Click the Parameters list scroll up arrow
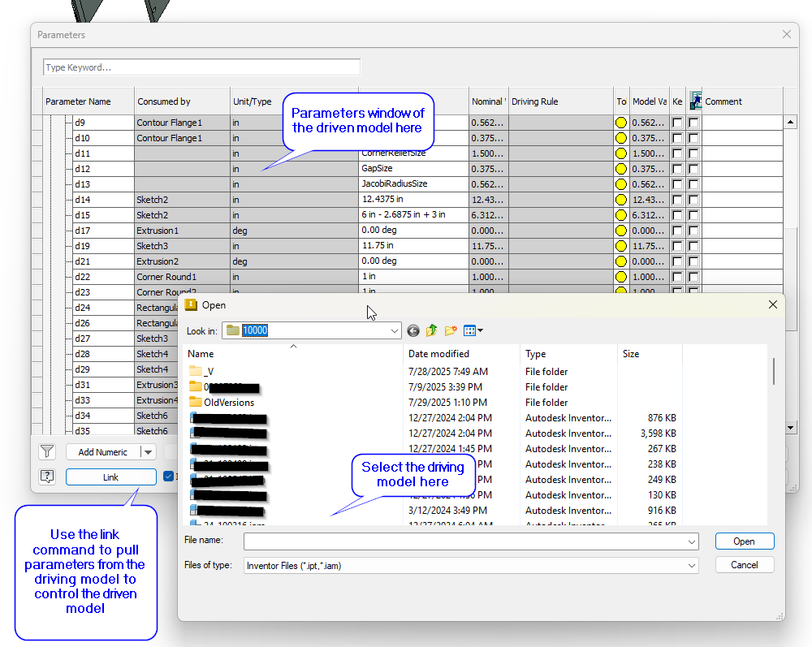This screenshot has width=812, height=647. click(x=790, y=123)
